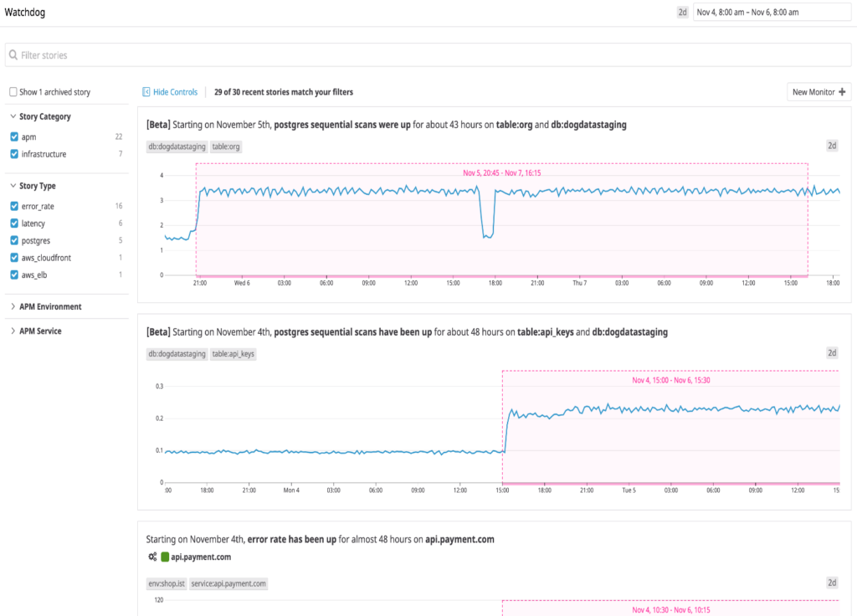Click the green service icon for api.payment.com
This screenshot has width=857, height=616.
tap(165, 557)
